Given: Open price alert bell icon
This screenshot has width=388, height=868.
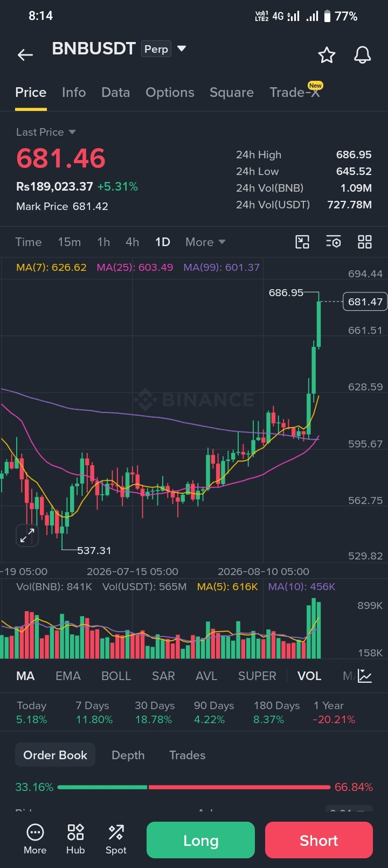Looking at the screenshot, I should [x=362, y=55].
